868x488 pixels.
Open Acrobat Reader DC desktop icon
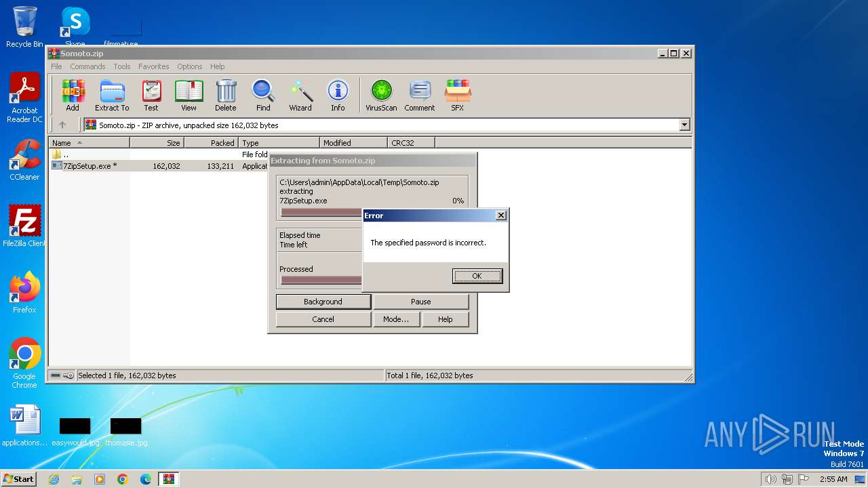click(x=24, y=98)
